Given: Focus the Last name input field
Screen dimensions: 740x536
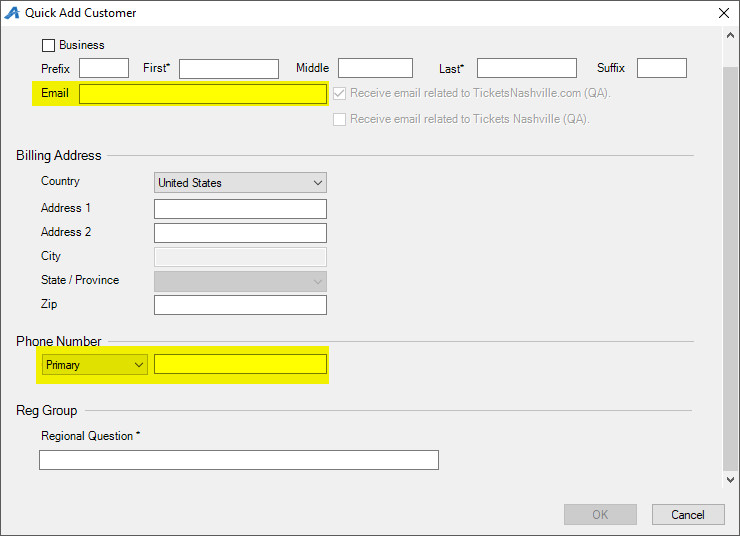Looking at the screenshot, I should (x=527, y=68).
